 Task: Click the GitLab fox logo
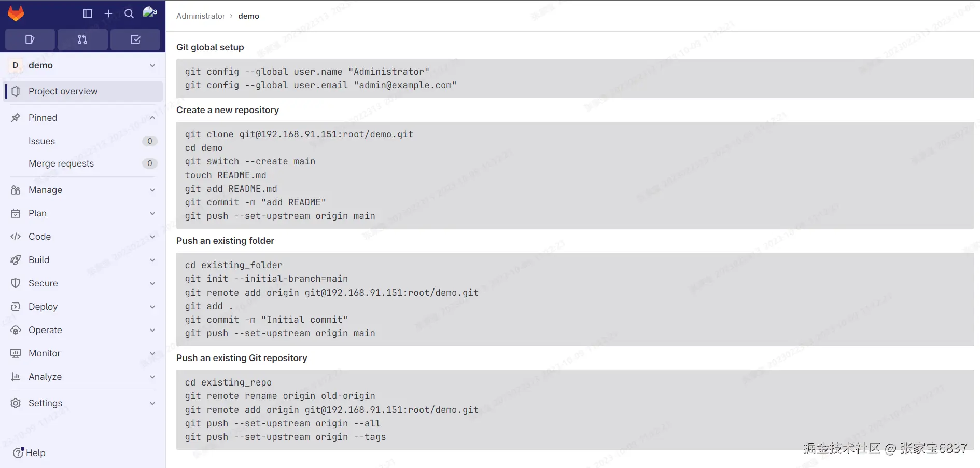[x=16, y=13]
